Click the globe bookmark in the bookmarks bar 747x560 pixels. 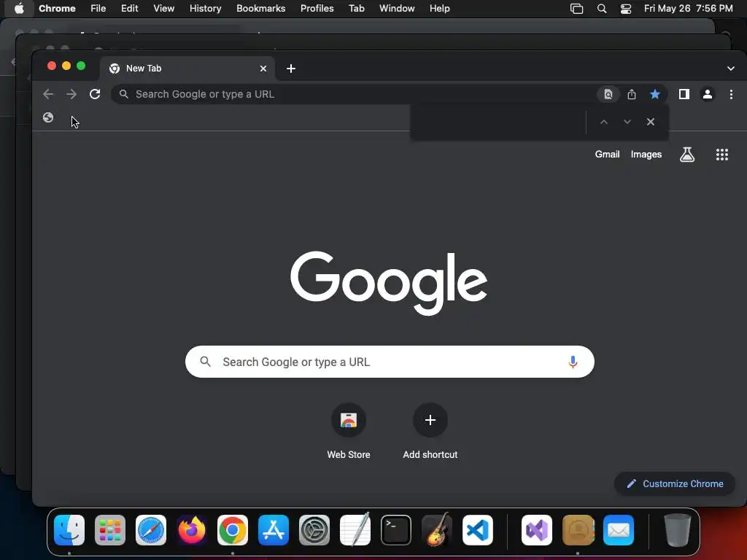48,117
